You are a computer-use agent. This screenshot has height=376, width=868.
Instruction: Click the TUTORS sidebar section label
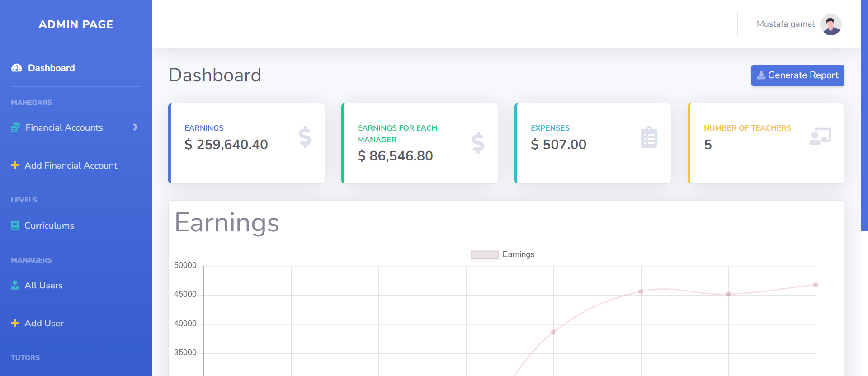pyautogui.click(x=25, y=358)
